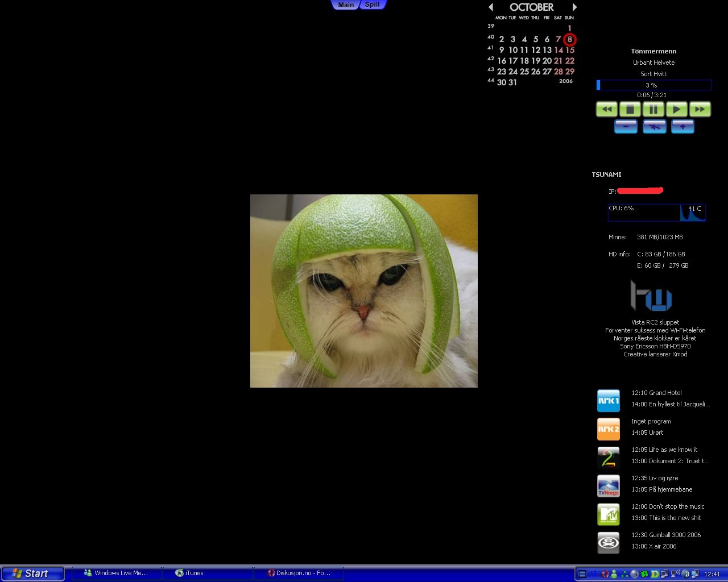Open the 'Vista RC2 sluppet' headline
Screen dimensions: 728x582
click(655, 322)
